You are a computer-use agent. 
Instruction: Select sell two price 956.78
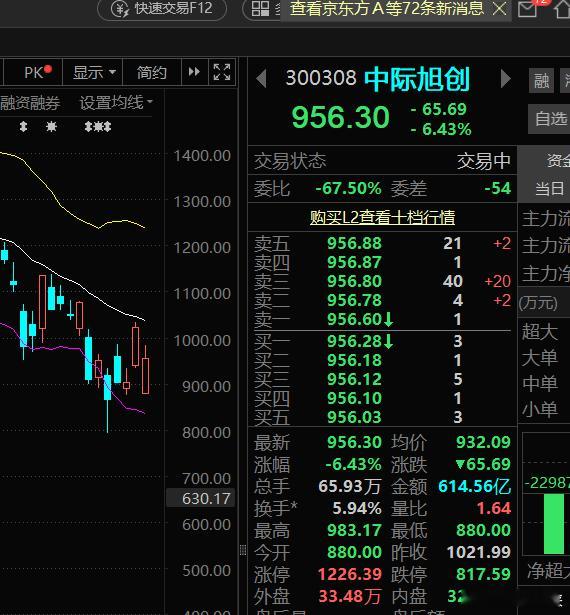click(x=354, y=300)
